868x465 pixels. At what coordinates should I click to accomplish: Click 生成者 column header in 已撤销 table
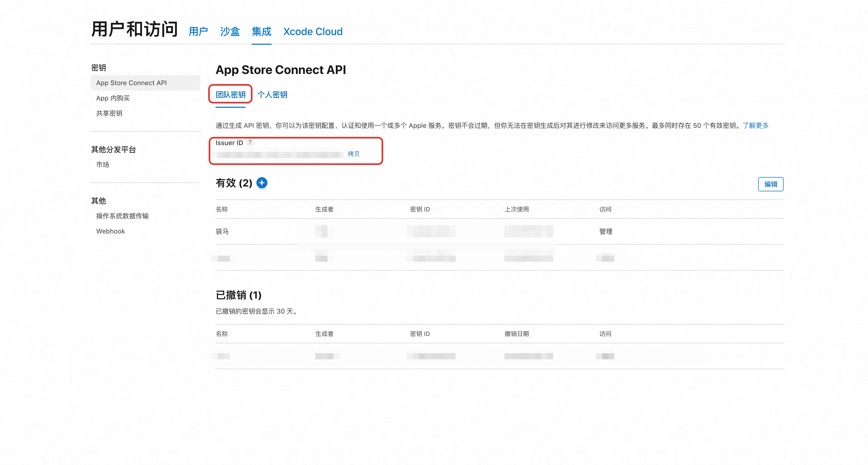[x=324, y=334]
